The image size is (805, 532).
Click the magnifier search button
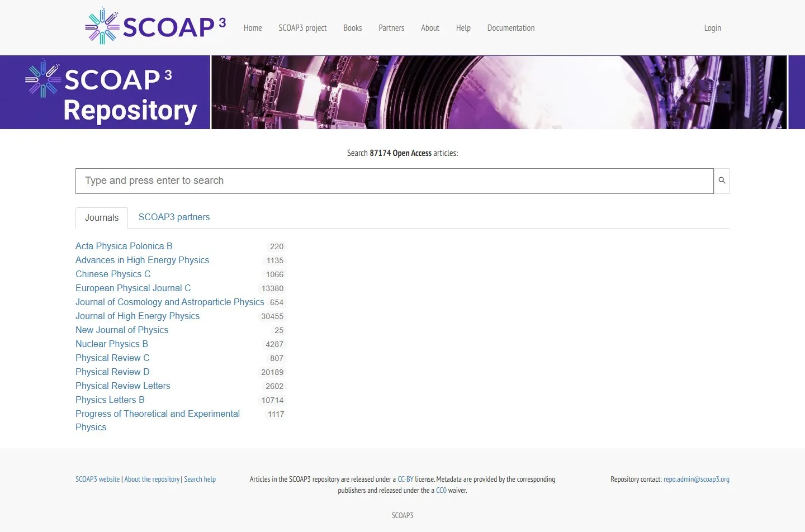[722, 181]
